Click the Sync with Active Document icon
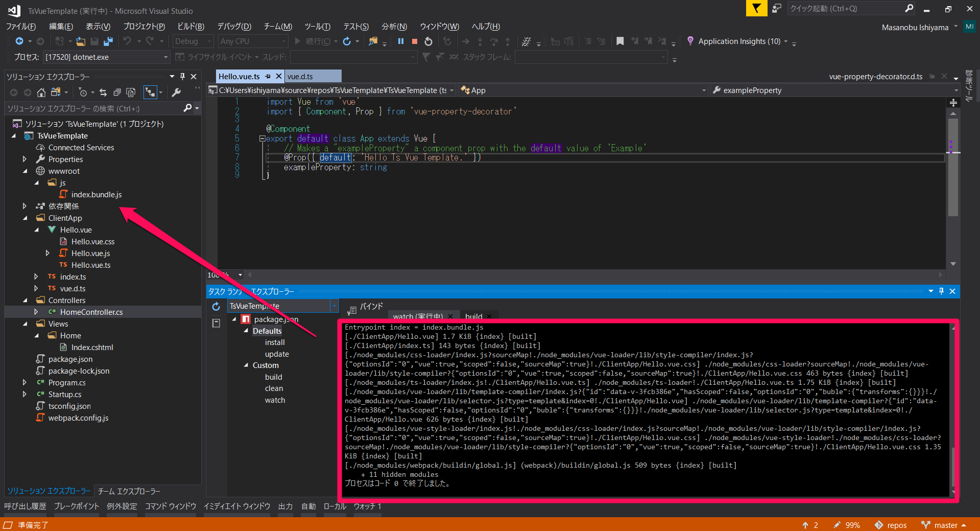Screen dimensions: 980x531 [x=103, y=93]
